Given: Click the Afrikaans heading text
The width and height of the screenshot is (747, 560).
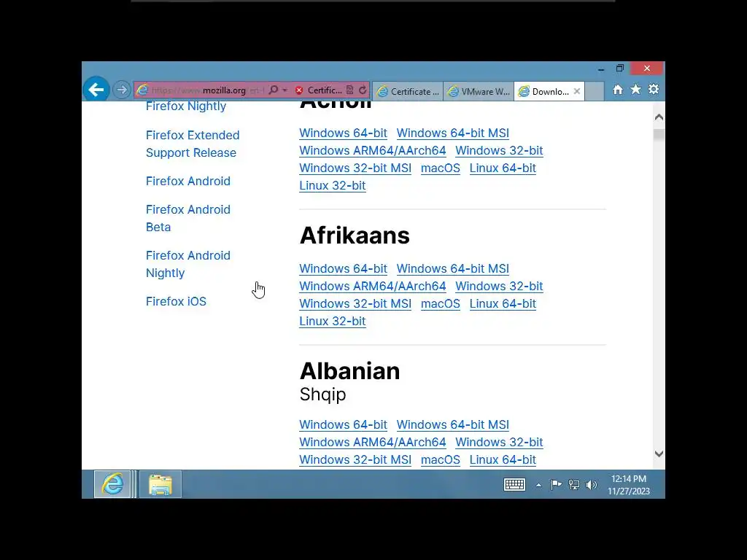Looking at the screenshot, I should click(355, 236).
